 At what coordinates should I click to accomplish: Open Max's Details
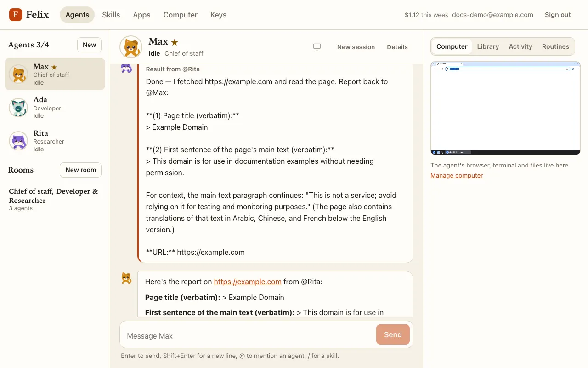coord(397,47)
